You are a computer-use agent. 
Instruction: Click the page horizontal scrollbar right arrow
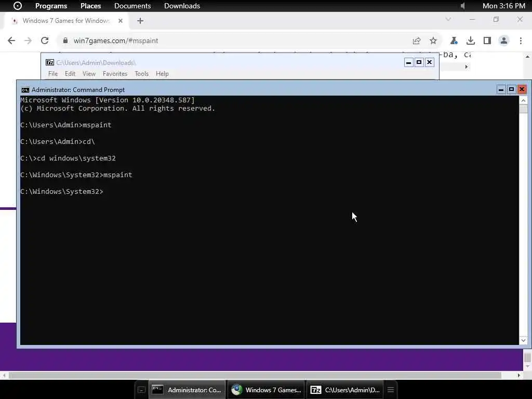(519, 375)
